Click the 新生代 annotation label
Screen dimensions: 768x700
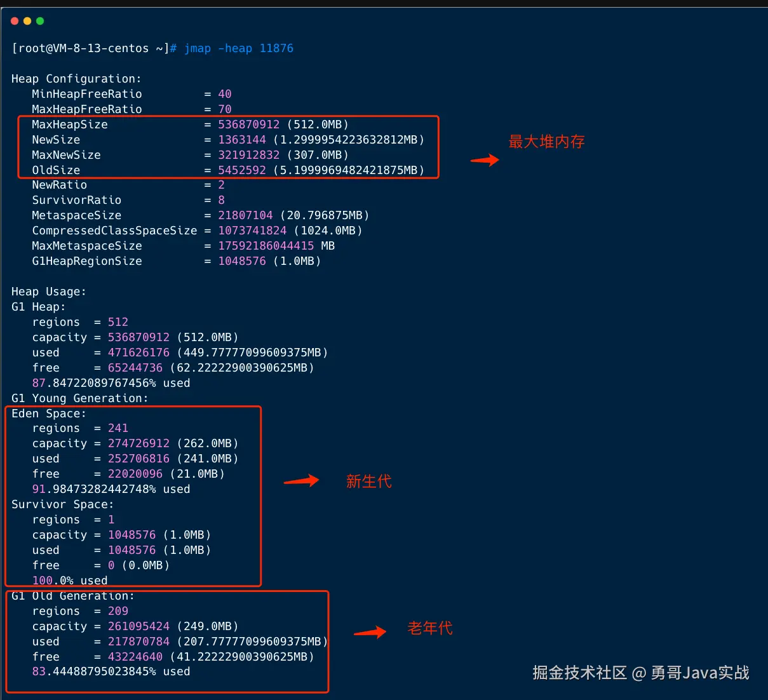click(368, 481)
